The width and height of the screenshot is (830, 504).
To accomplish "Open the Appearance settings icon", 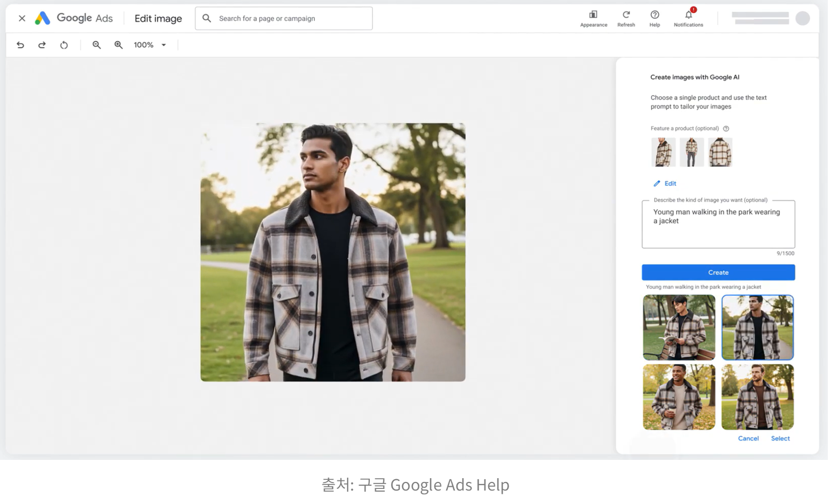I will (x=593, y=15).
